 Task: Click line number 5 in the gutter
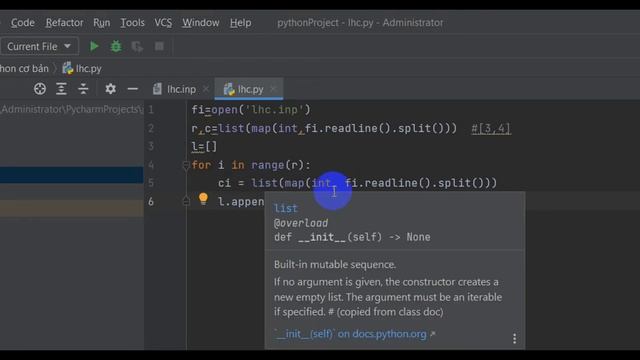pos(151,182)
